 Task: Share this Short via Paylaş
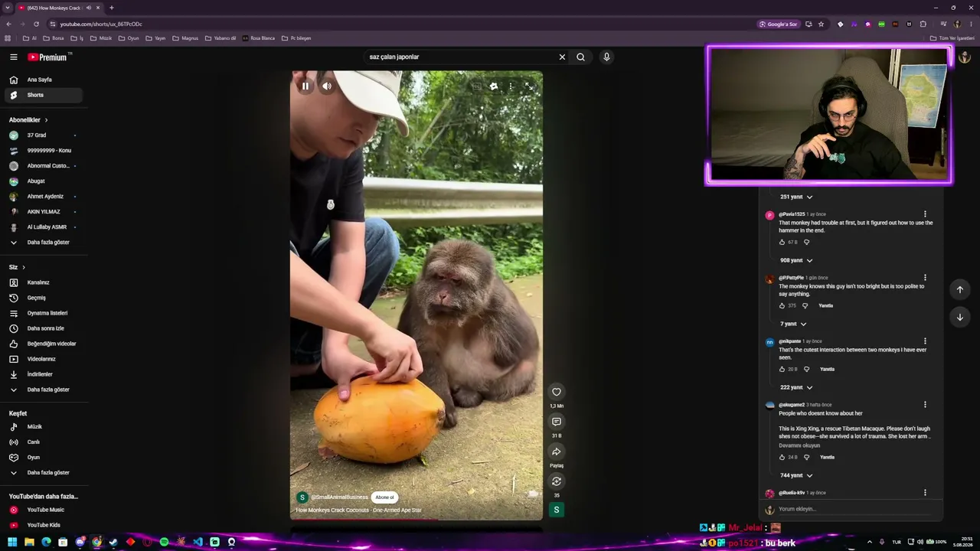point(557,452)
